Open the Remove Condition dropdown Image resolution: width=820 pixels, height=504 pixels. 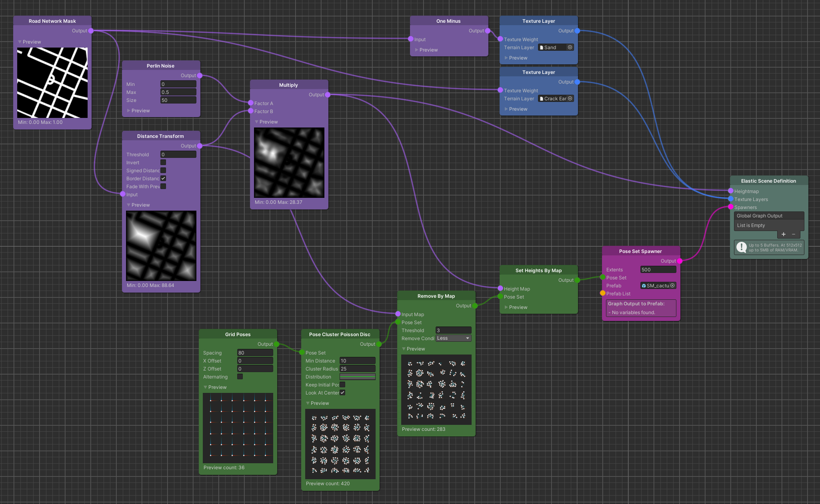tap(453, 338)
